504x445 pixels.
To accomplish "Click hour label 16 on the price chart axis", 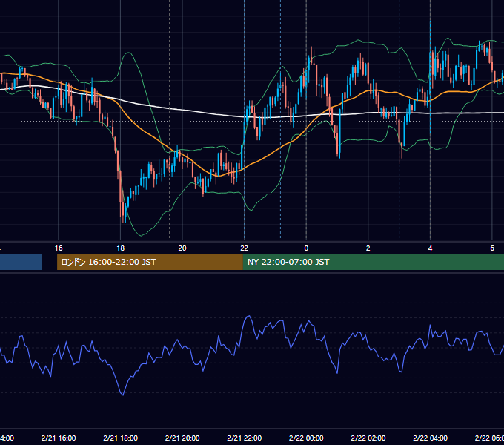I will [x=59, y=248].
